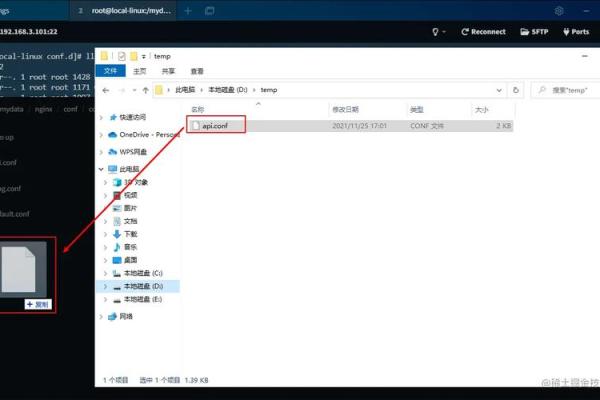The width and height of the screenshot is (600, 400).
Task: Click quick access new folder icon
Action: (x=134, y=56)
